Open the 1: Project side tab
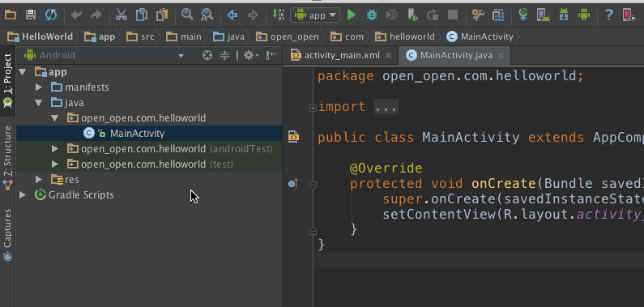The image size is (644, 307). (7, 81)
